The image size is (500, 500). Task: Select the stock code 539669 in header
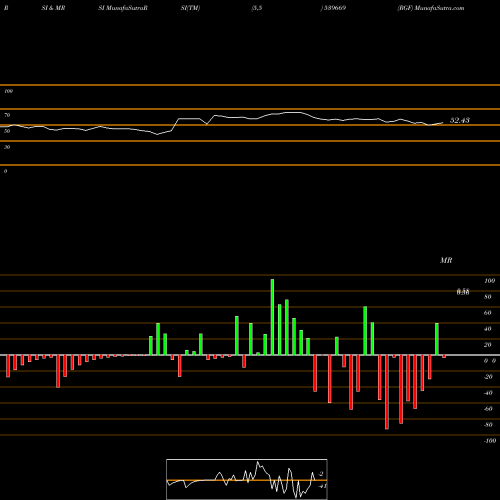tap(334, 8)
